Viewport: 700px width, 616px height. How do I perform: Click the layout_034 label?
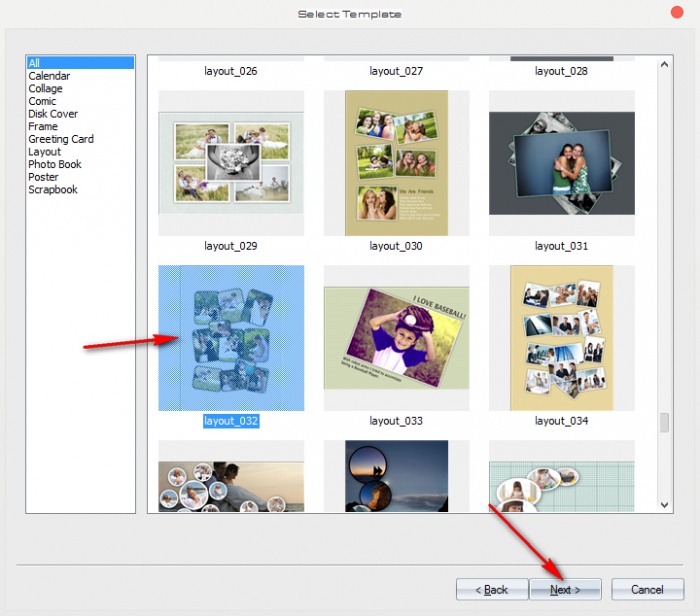point(561,421)
